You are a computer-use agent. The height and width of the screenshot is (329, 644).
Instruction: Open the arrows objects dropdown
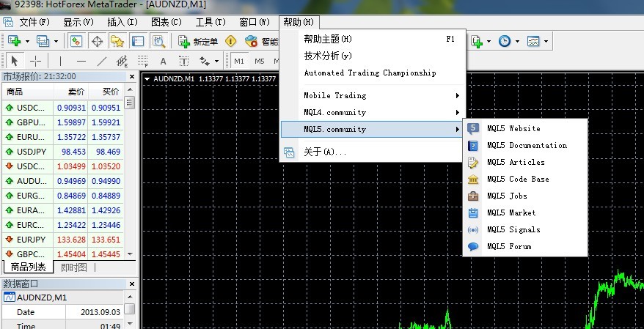[216, 62]
